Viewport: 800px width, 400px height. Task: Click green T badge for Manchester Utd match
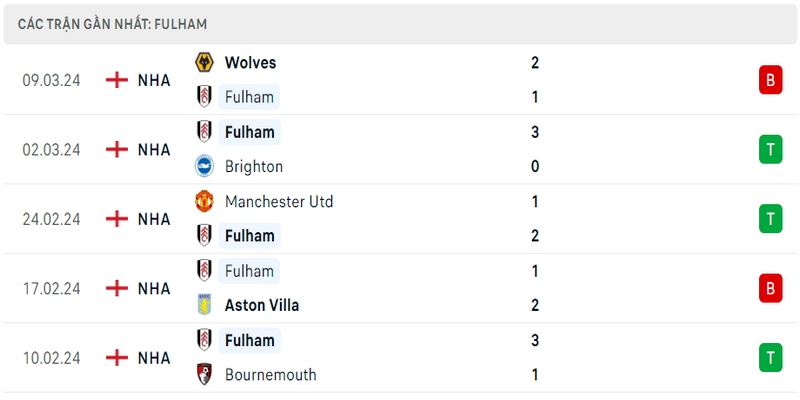point(770,219)
